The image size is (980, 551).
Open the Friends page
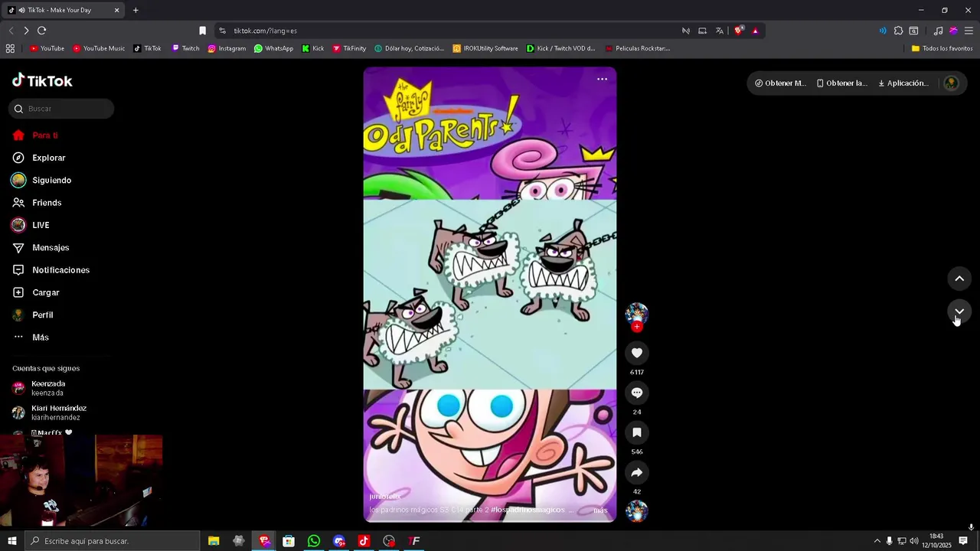(x=37, y=203)
